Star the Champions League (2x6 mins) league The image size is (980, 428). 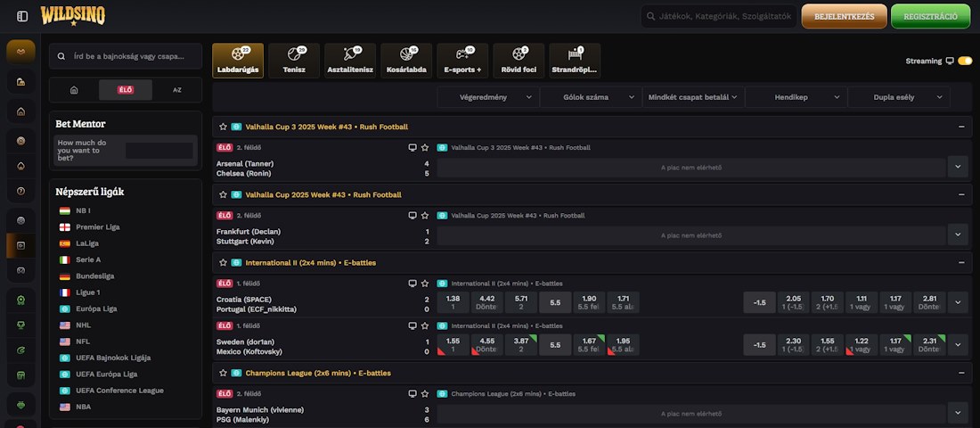click(x=224, y=373)
